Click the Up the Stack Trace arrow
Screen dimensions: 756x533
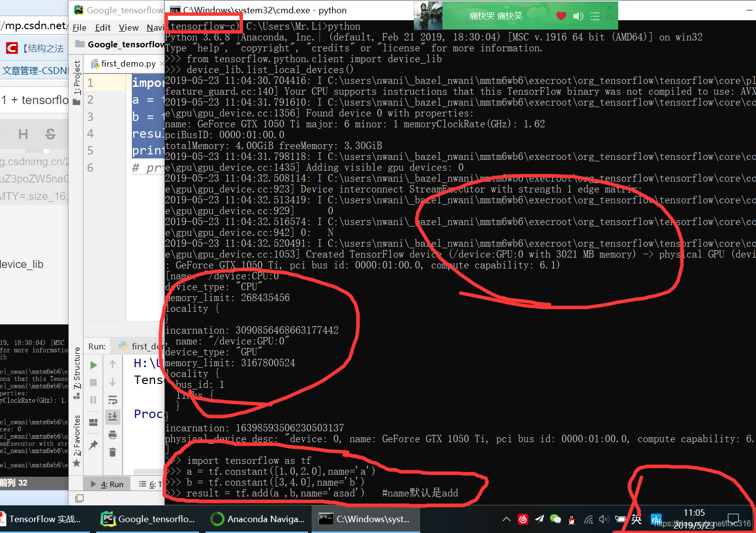click(x=113, y=364)
